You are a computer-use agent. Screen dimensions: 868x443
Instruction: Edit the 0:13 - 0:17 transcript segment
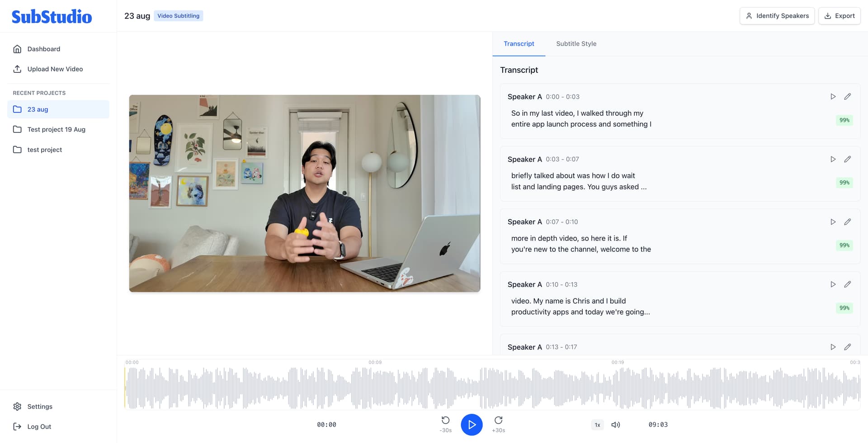(848, 347)
